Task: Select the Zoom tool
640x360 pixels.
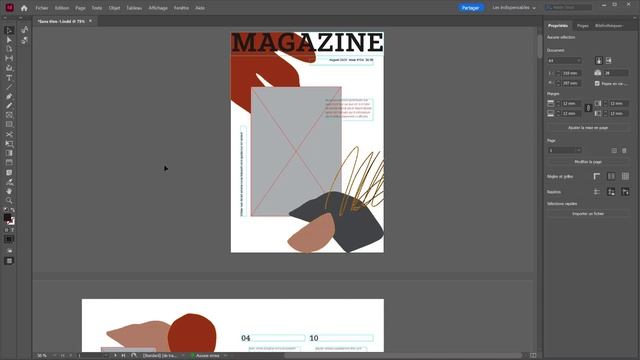Action: point(9,200)
